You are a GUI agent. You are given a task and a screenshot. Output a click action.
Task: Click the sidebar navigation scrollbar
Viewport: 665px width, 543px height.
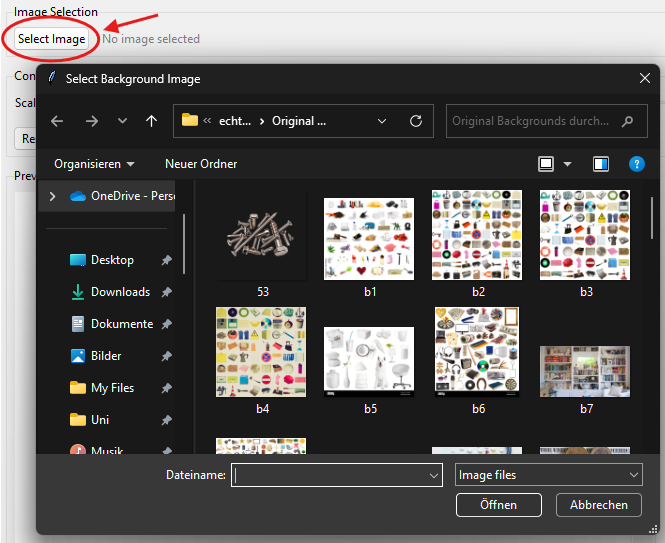[x=184, y=244]
